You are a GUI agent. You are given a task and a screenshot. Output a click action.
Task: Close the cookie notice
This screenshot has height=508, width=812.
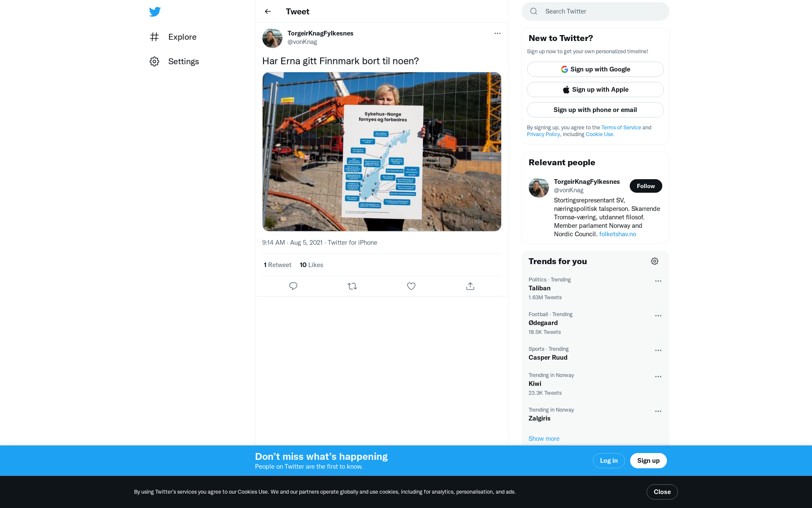point(662,492)
